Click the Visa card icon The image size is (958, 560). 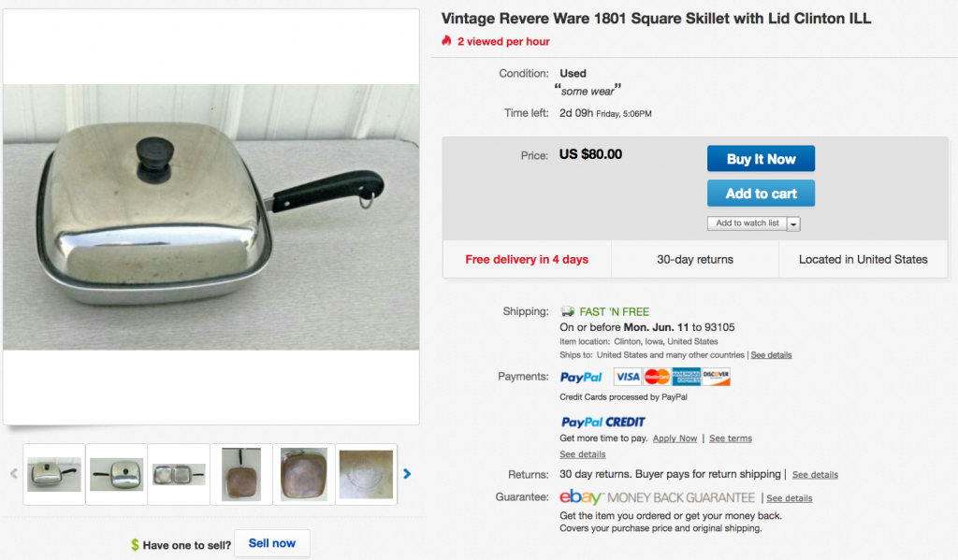pos(627,377)
